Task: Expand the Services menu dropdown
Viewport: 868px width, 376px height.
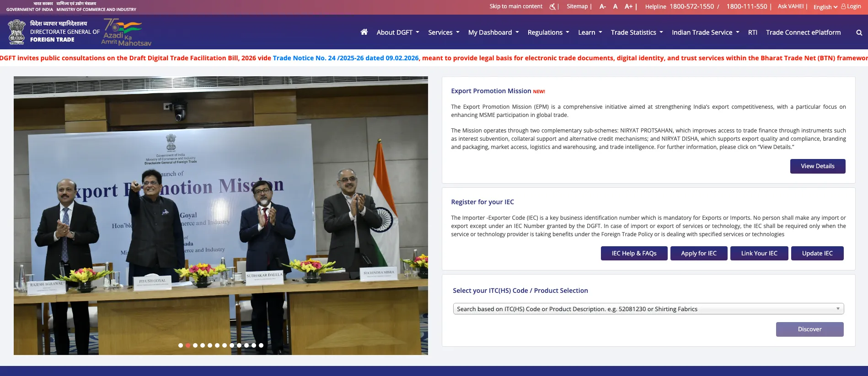Action: pyautogui.click(x=444, y=32)
